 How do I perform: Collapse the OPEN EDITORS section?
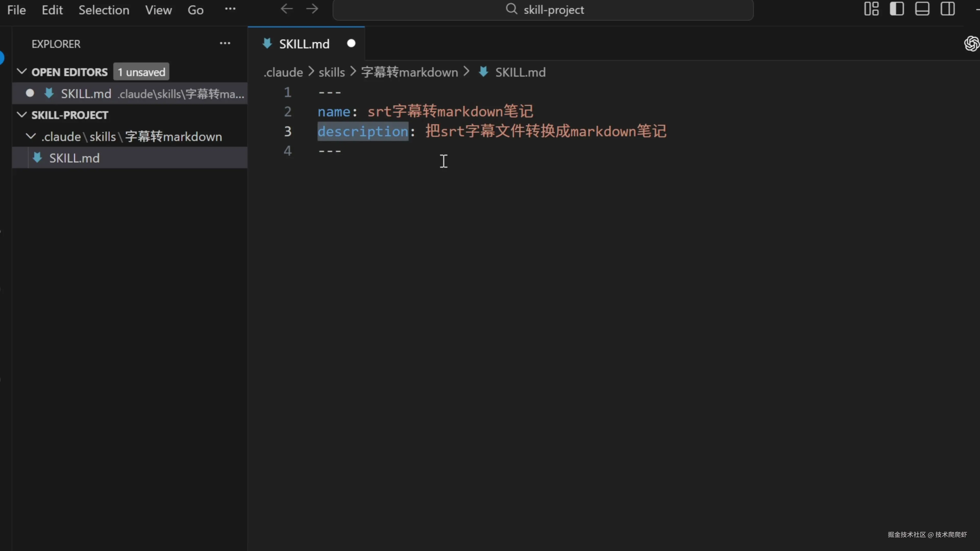[22, 71]
